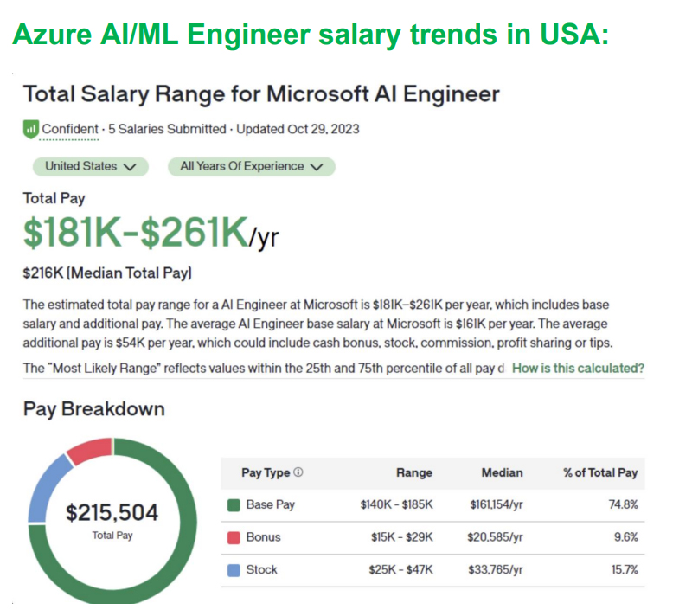The height and width of the screenshot is (616, 692).
Task: Select the Bonus row in pay table
Action: [x=432, y=537]
